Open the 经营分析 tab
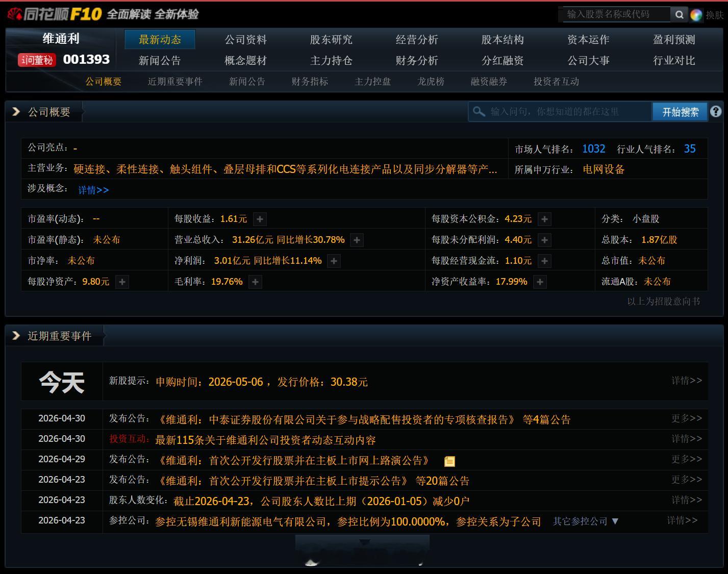The height and width of the screenshot is (574, 728). [x=417, y=40]
